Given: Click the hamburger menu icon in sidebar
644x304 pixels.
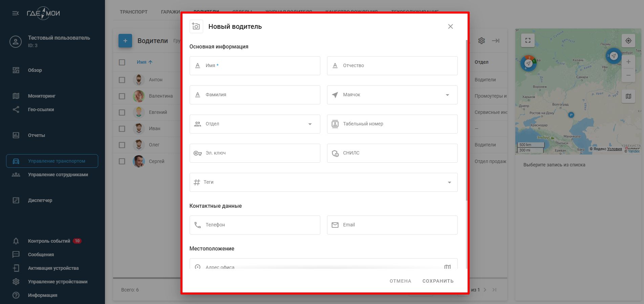Looking at the screenshot, I should click(x=16, y=13).
